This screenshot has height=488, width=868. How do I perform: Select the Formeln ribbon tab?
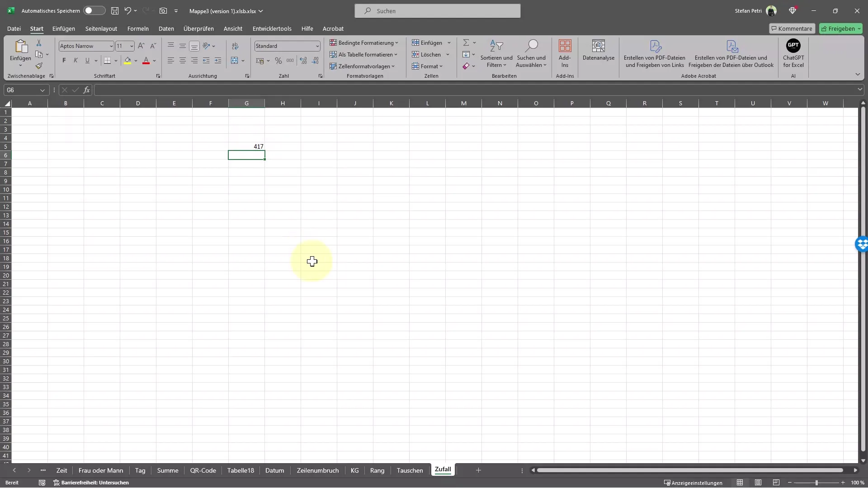tap(138, 28)
